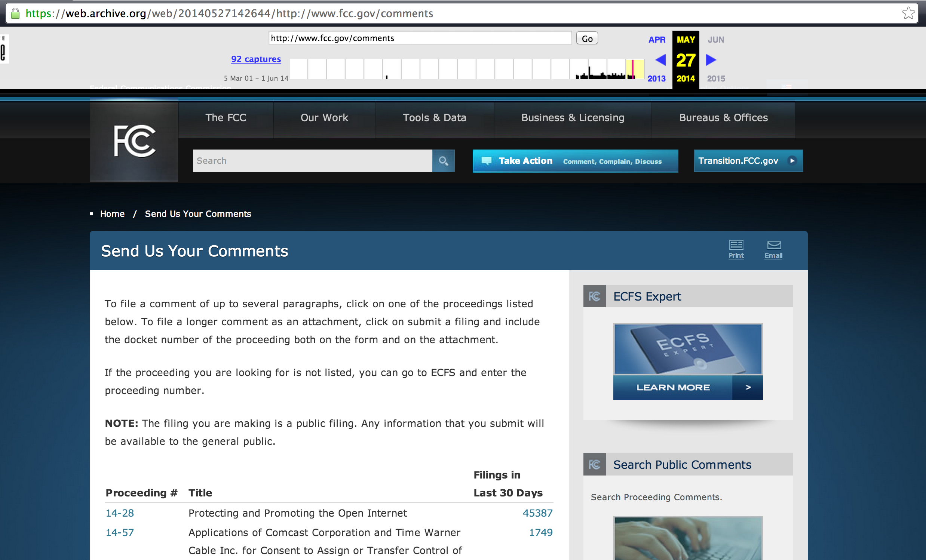Select the Our Work navigation menu item
Image resolution: width=926 pixels, height=560 pixels.
click(x=324, y=117)
